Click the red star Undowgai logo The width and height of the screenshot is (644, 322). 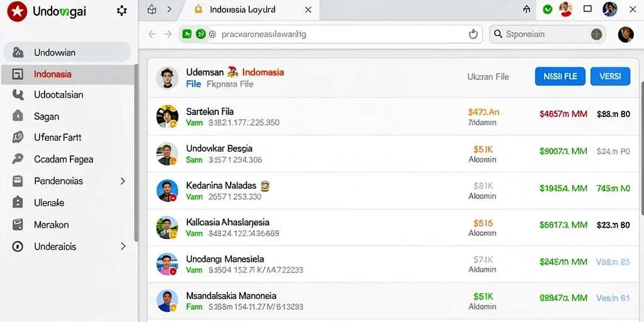pyautogui.click(x=17, y=11)
